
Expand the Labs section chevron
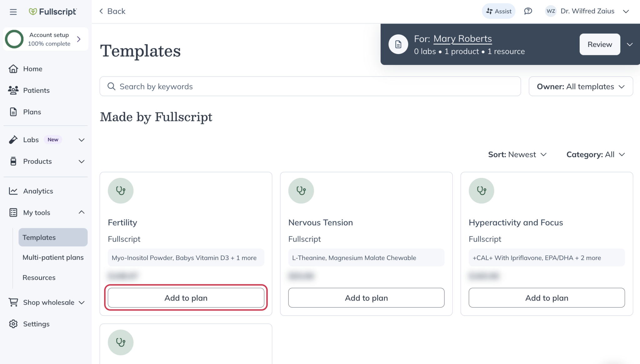pos(81,140)
